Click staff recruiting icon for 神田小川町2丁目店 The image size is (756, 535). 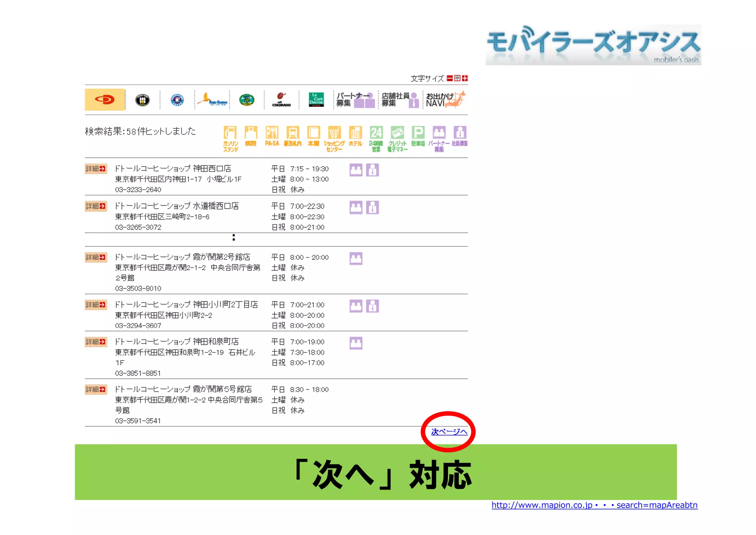tap(372, 306)
